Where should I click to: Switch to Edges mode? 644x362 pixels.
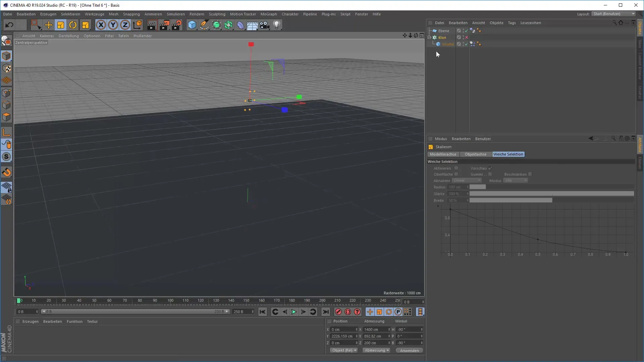tap(6, 105)
